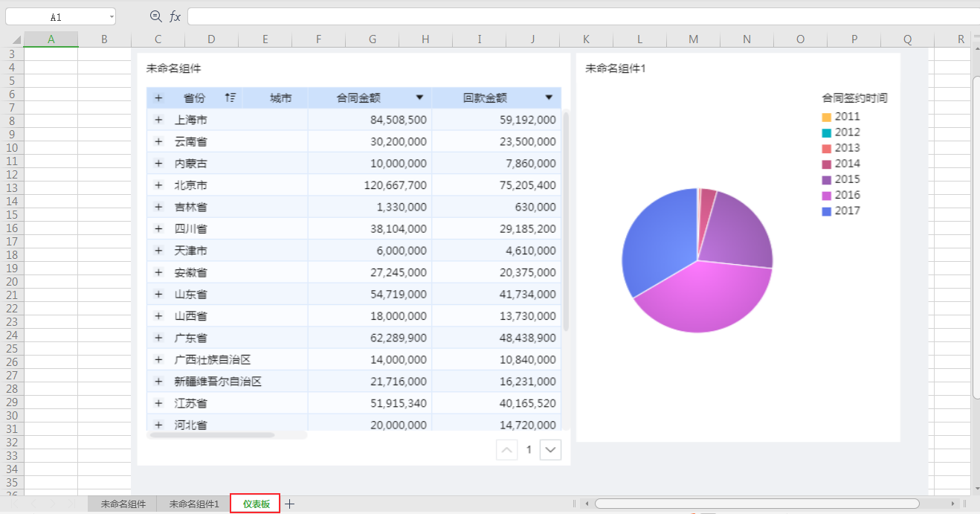
Task: Switch to the 未命名组件1 sheet tab
Action: (194, 504)
